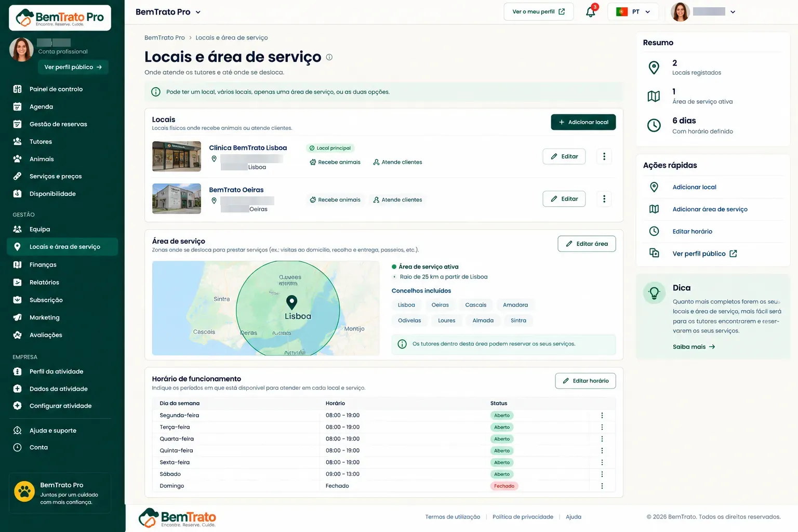Open Política de privacidade footer link
Screen dimensions: 798x532
pyautogui.click(x=523, y=517)
